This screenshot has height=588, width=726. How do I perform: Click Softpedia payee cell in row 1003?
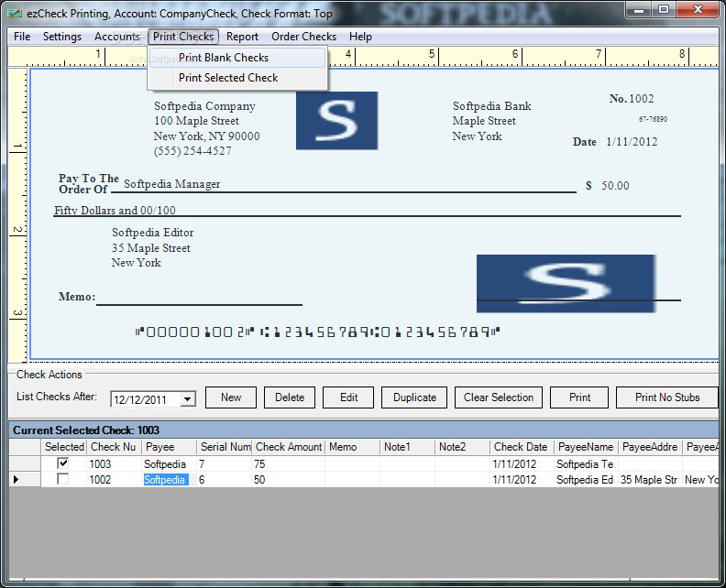coord(169,463)
